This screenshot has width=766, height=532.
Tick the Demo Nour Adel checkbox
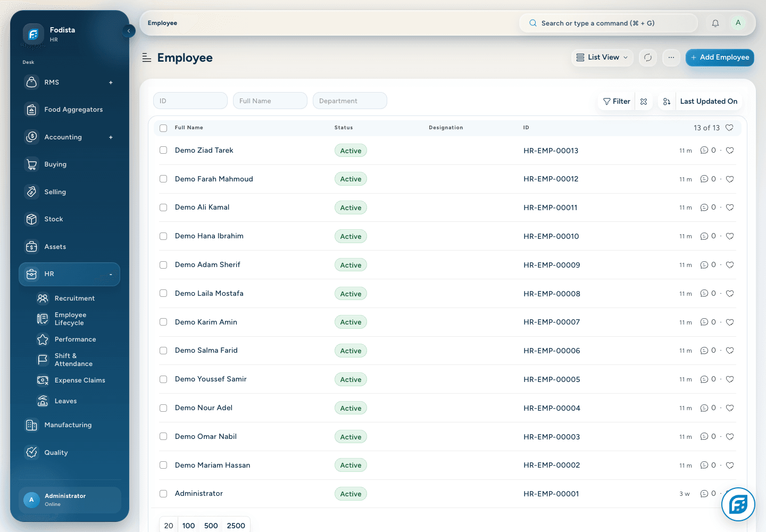[163, 408]
